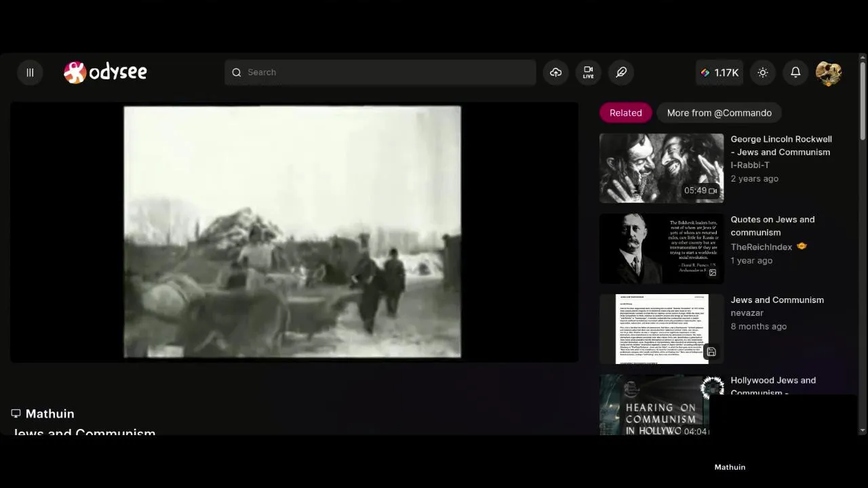Open the Quotes video portrait thumbnail
The width and height of the screenshot is (868, 488).
[661, 249]
